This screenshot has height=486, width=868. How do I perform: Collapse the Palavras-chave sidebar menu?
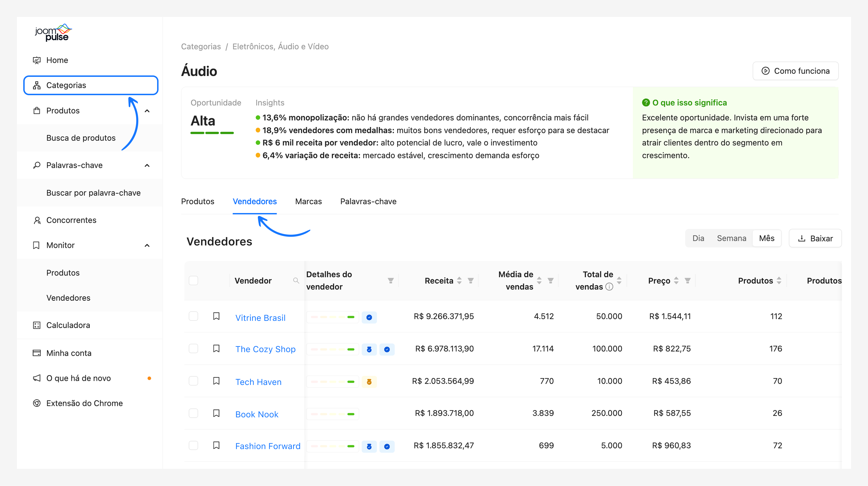147,165
